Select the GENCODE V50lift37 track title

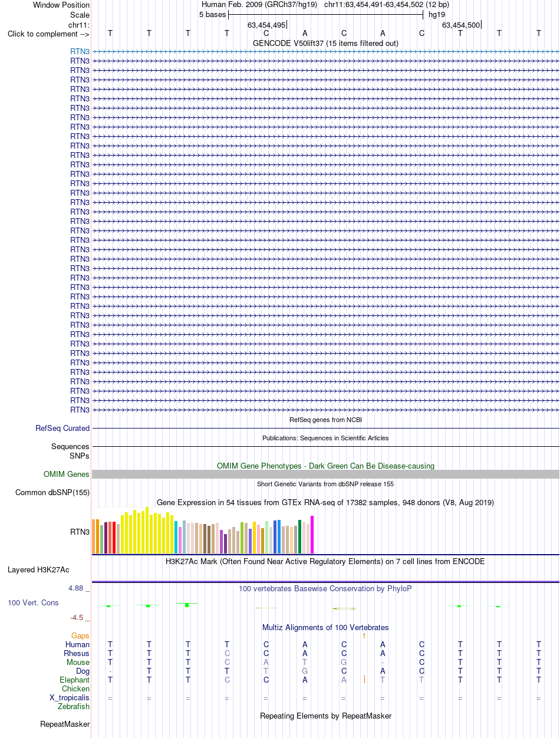325,43
